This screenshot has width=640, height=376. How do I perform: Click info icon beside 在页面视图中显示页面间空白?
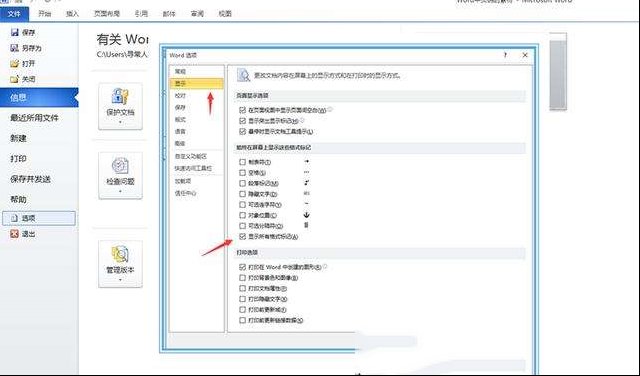330,109
